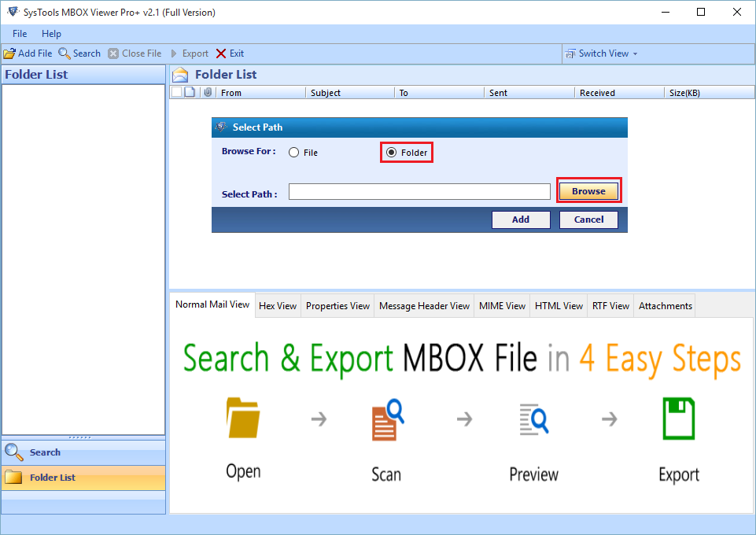Click the page icon column header
The width and height of the screenshot is (756, 535).
[x=190, y=92]
